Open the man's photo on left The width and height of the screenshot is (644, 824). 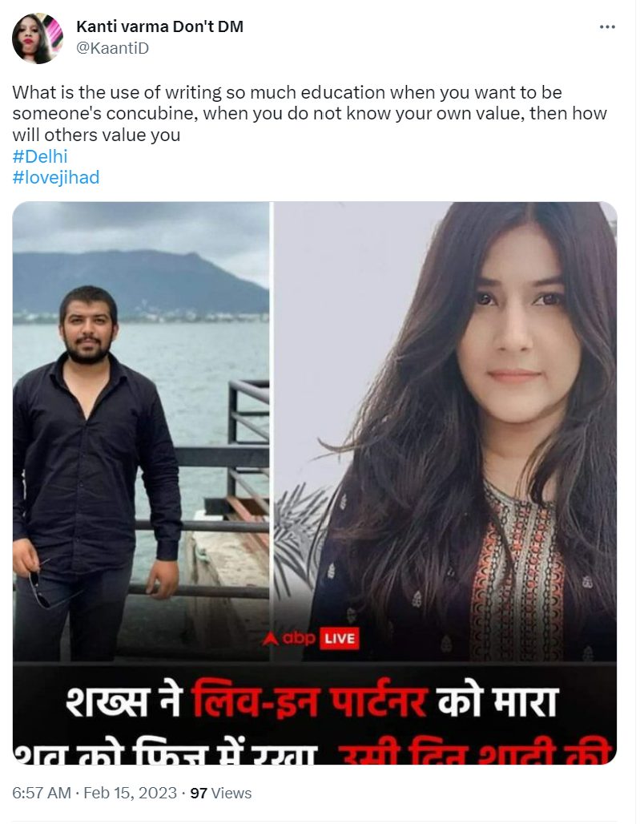pos(141,431)
